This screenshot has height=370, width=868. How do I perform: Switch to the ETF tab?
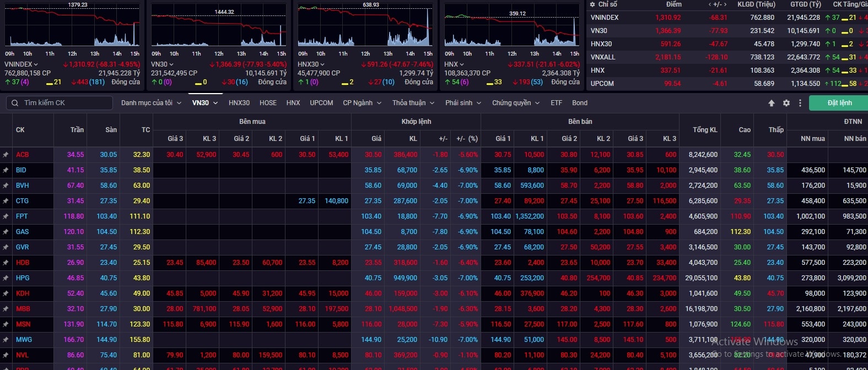(x=556, y=103)
